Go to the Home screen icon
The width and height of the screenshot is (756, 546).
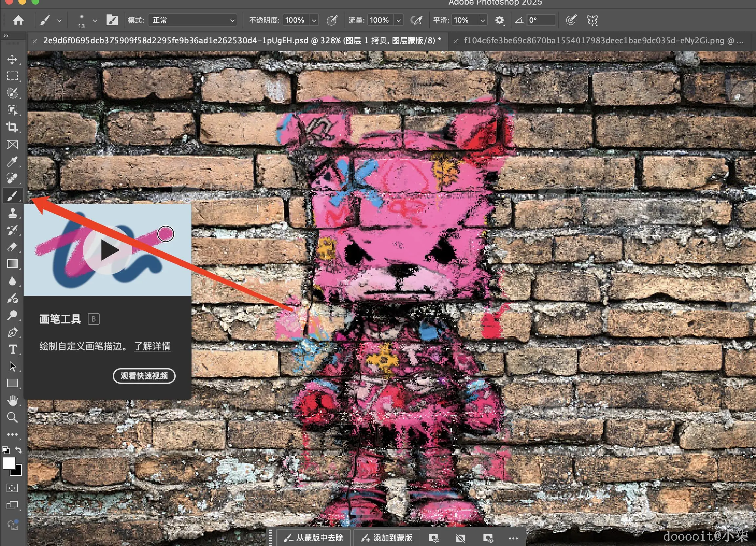[x=18, y=20]
